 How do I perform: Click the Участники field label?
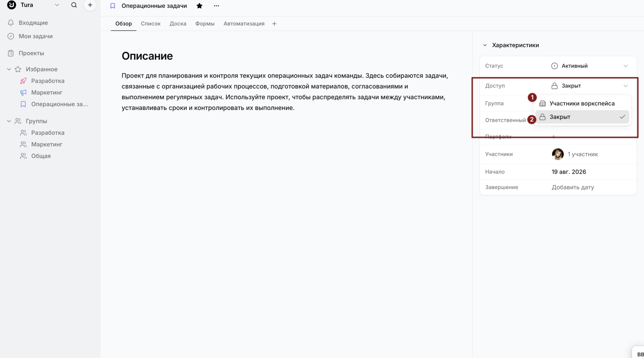click(x=499, y=154)
